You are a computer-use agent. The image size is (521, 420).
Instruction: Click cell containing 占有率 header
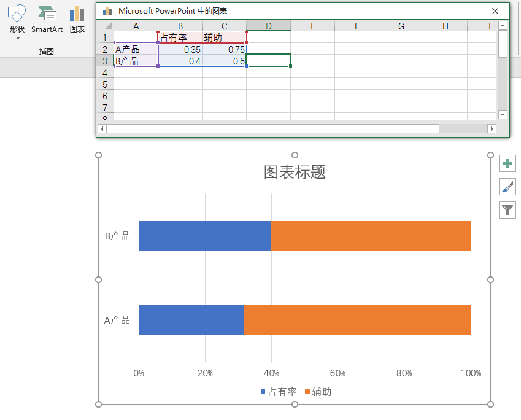point(180,37)
